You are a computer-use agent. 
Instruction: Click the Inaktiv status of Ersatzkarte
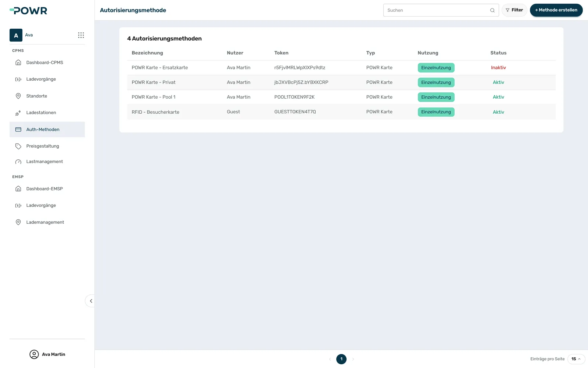point(498,68)
